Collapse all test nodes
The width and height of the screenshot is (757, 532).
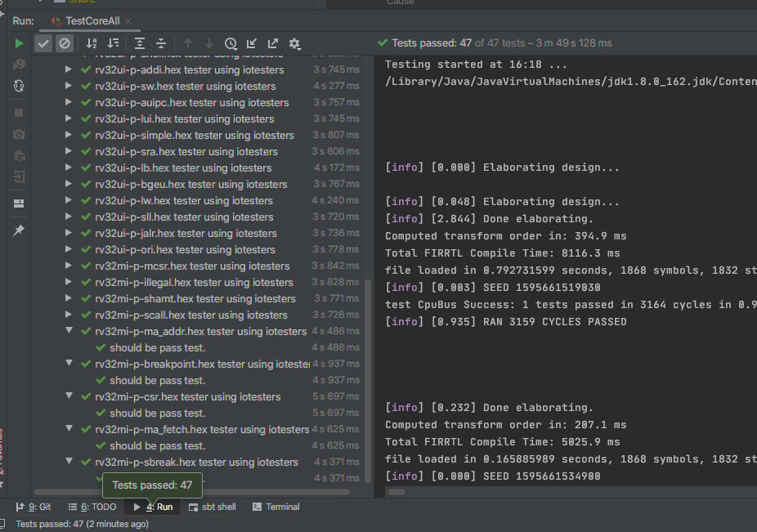161,43
